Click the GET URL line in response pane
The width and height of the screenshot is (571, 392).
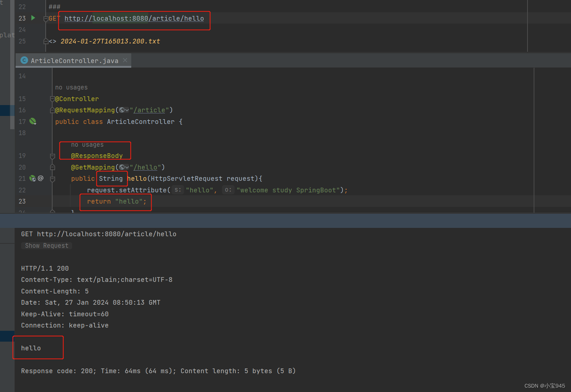click(x=99, y=234)
